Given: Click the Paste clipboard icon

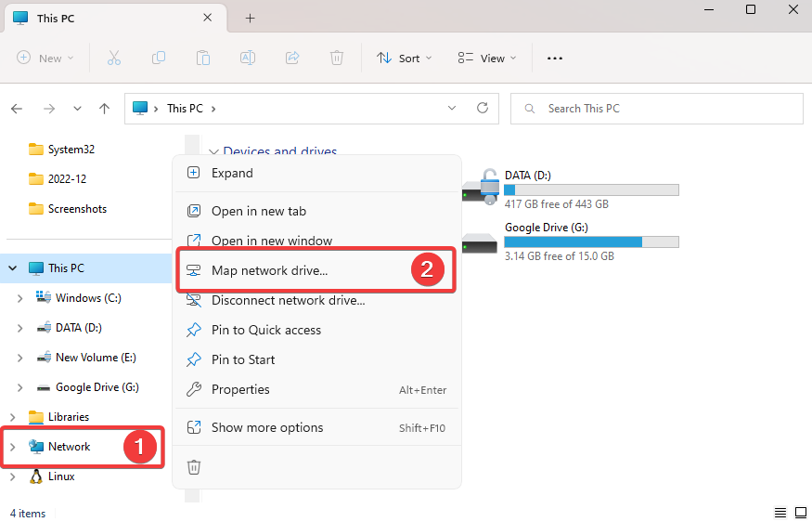Looking at the screenshot, I should tap(203, 58).
